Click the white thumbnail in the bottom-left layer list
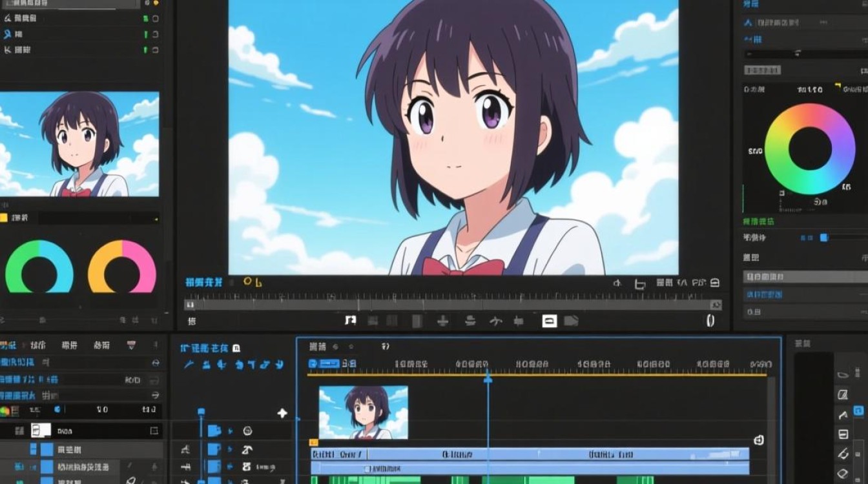 pos(41,430)
